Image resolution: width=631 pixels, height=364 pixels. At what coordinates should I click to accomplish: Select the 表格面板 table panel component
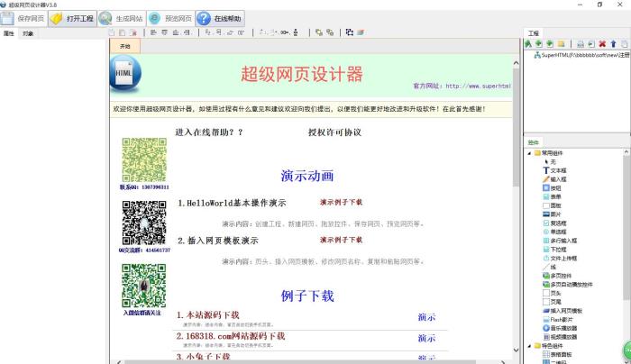[557, 355]
